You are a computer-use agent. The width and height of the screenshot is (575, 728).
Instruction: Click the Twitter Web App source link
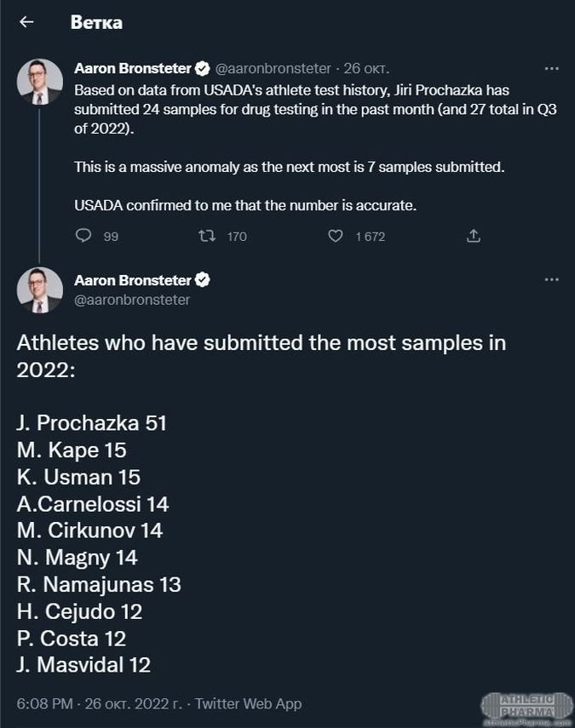coord(248,704)
